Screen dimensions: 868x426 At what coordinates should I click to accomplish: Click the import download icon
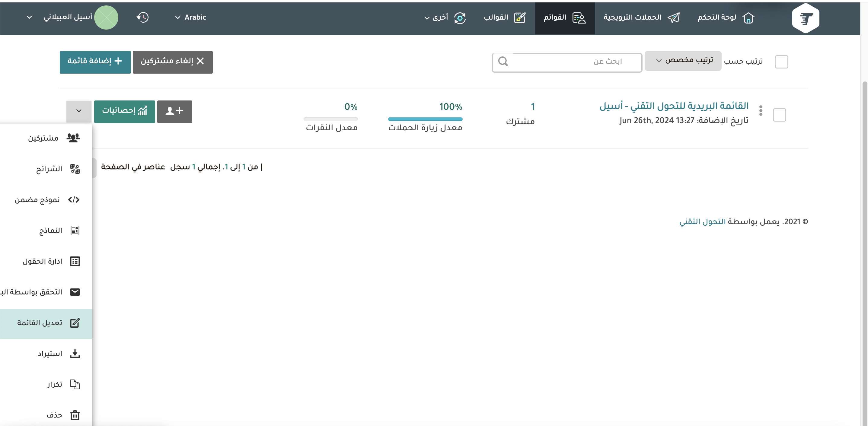coord(75,354)
